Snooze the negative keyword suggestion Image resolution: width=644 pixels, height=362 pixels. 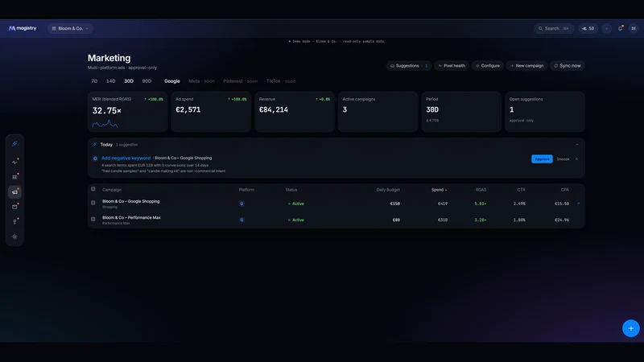click(563, 158)
